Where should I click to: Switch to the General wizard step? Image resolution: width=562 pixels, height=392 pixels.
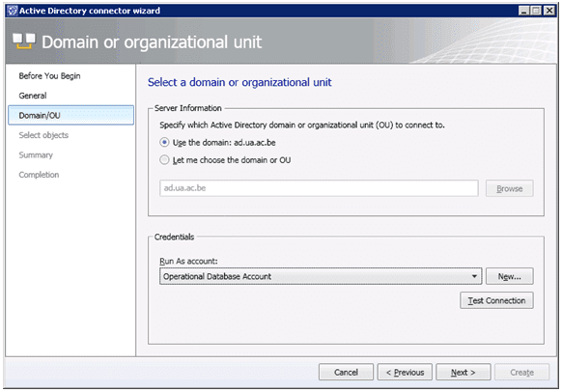pos(33,96)
